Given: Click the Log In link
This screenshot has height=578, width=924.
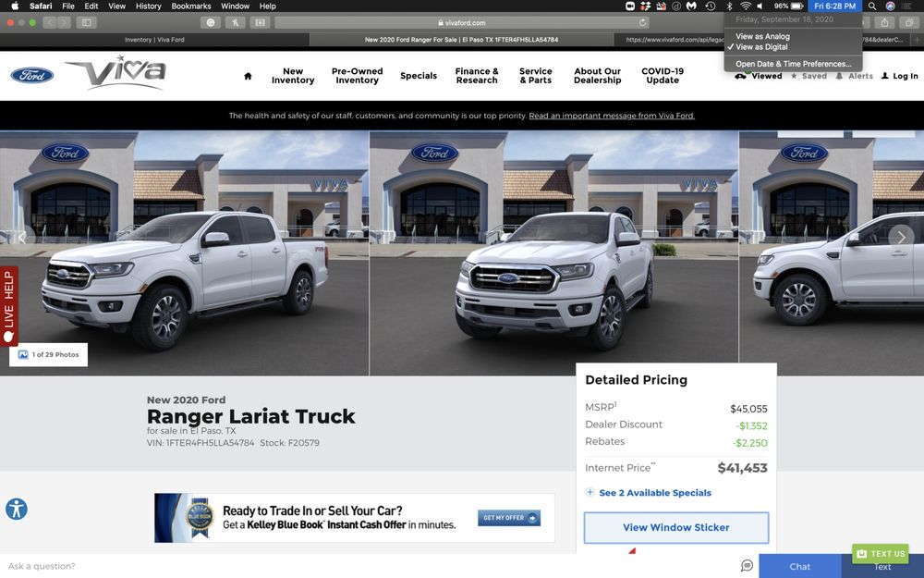Looking at the screenshot, I should tap(899, 76).
